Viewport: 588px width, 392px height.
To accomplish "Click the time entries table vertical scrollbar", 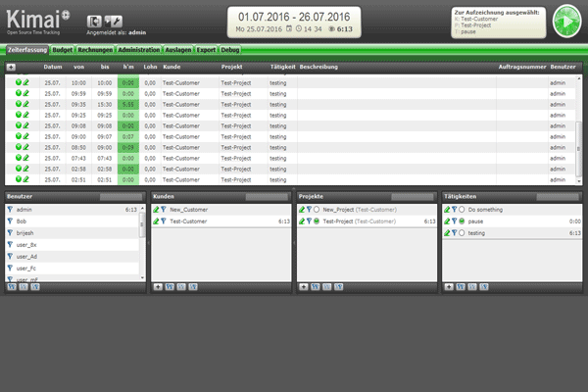I will click(x=578, y=127).
